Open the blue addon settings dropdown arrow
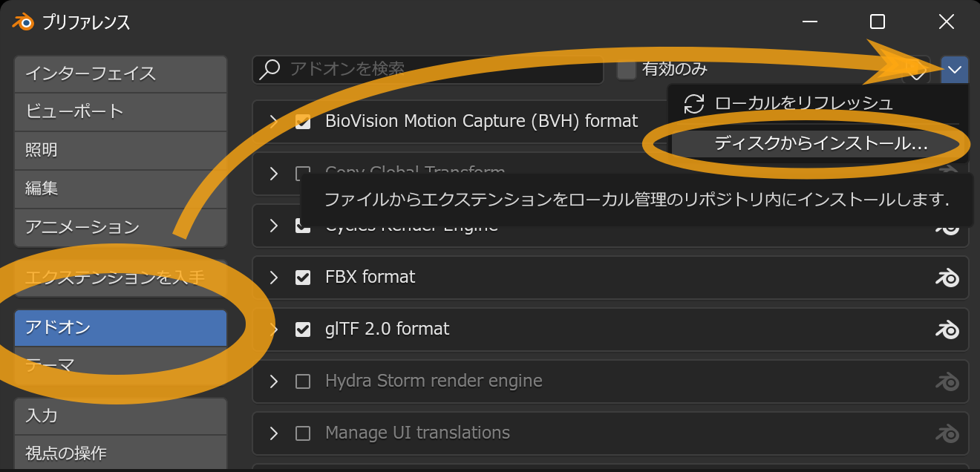This screenshot has width=980, height=472. (954, 70)
